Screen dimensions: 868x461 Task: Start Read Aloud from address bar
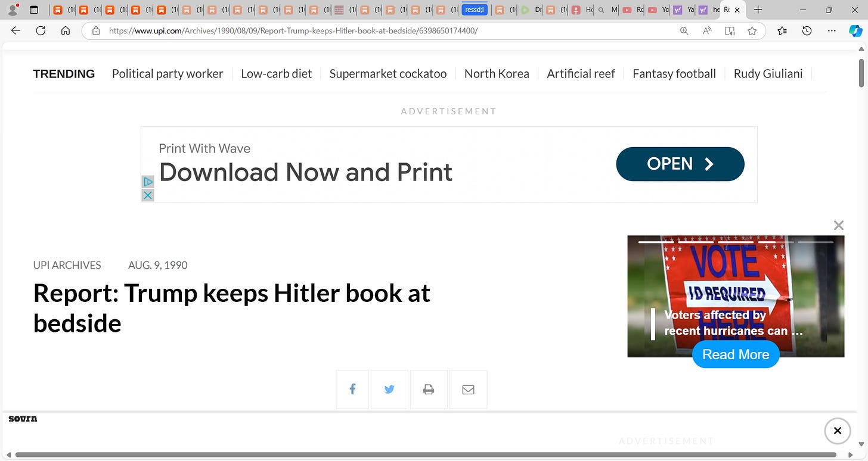[x=707, y=31]
